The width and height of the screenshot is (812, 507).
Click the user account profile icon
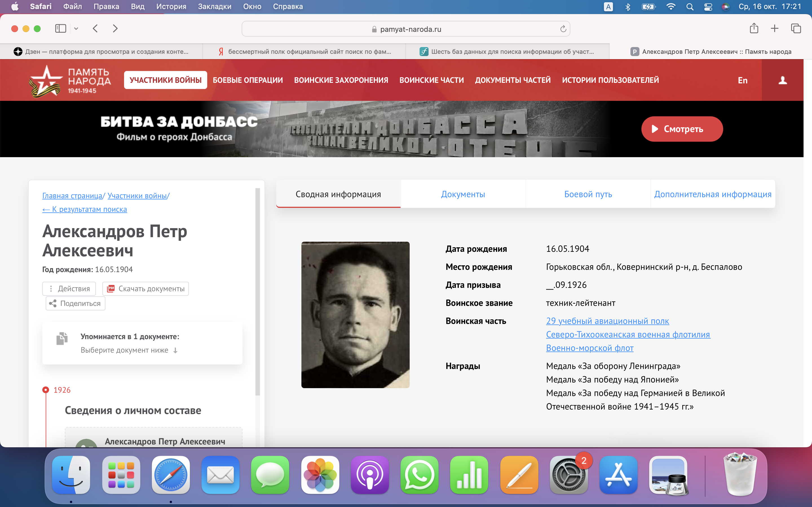(x=782, y=80)
